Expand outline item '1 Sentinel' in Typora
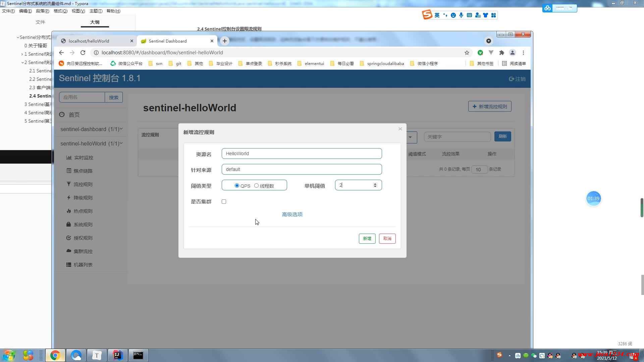The width and height of the screenshot is (644, 362). coord(22,54)
